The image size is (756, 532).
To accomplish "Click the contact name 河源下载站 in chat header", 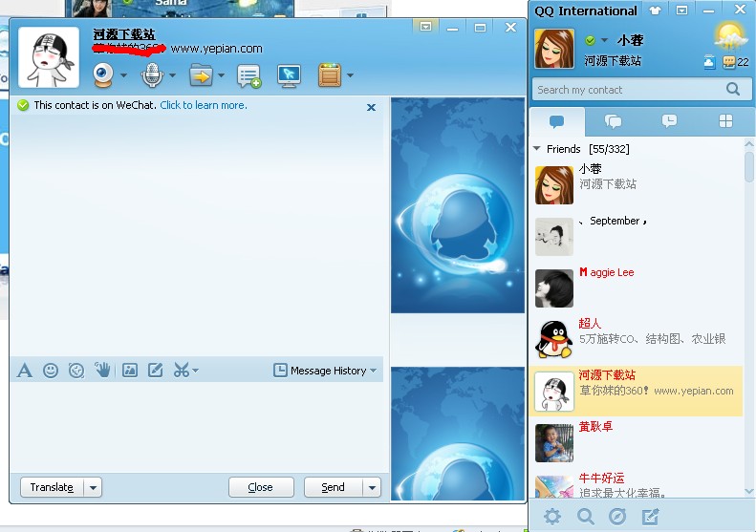I will click(124, 34).
